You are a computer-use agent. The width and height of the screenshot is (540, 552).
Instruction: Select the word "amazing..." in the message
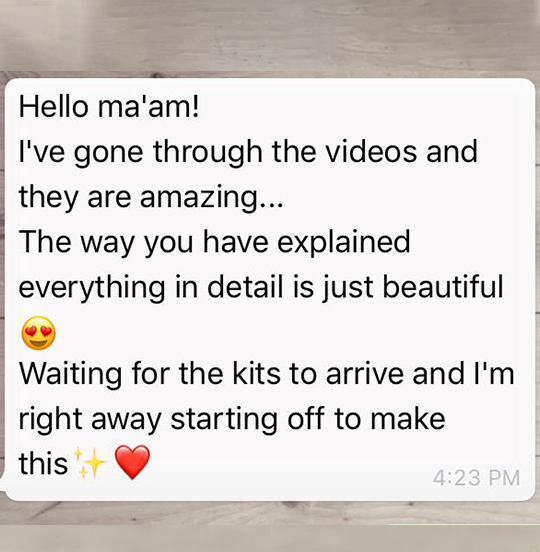point(212,198)
